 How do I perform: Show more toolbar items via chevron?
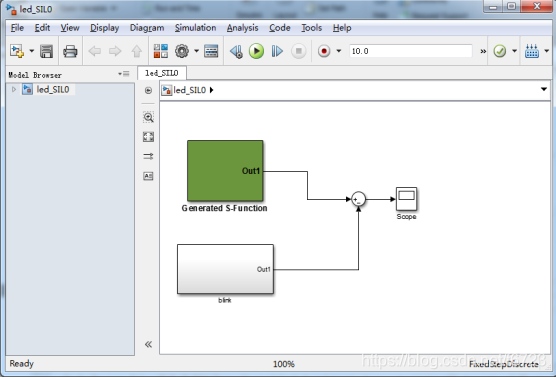pos(483,51)
